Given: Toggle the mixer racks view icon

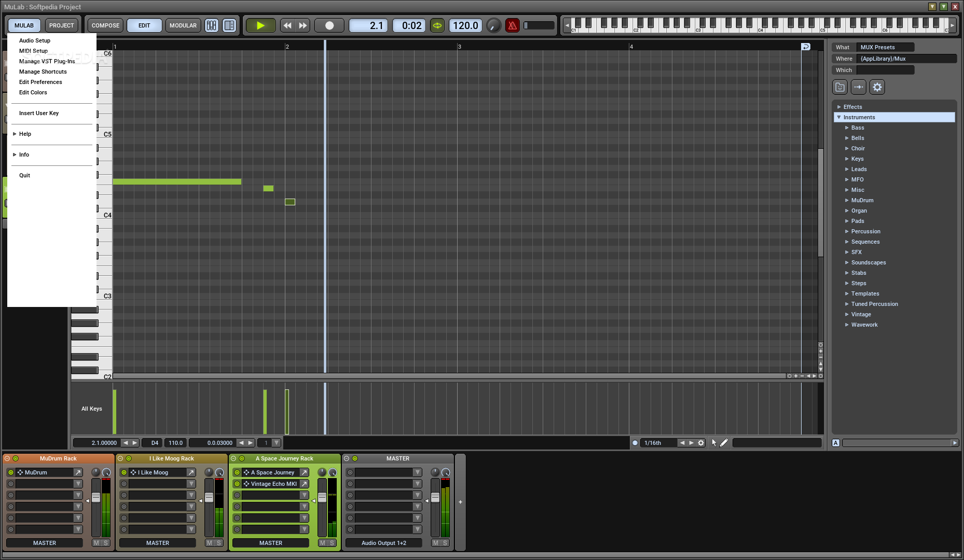Looking at the screenshot, I should pyautogui.click(x=212, y=25).
